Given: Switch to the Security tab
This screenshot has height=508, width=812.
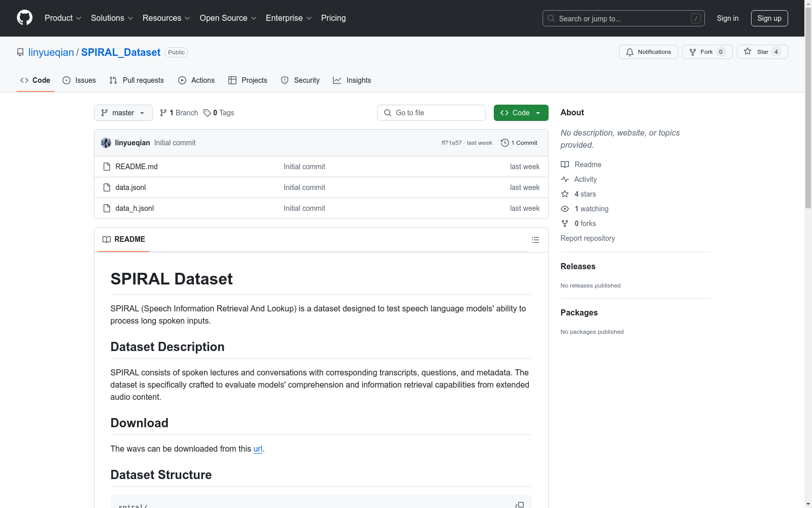Looking at the screenshot, I should point(300,80).
